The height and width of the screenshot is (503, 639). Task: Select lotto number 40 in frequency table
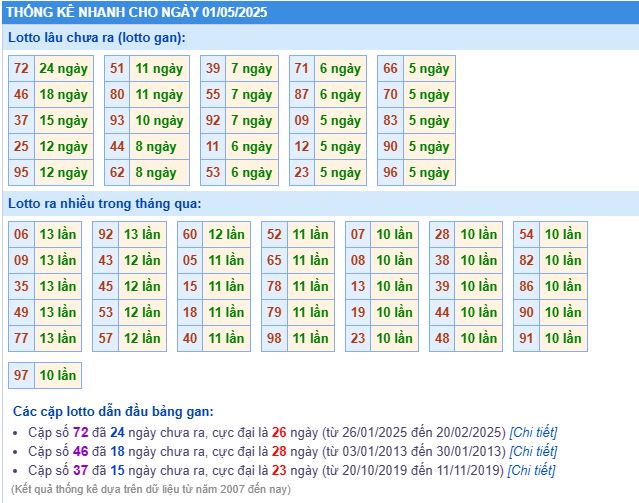pos(190,338)
